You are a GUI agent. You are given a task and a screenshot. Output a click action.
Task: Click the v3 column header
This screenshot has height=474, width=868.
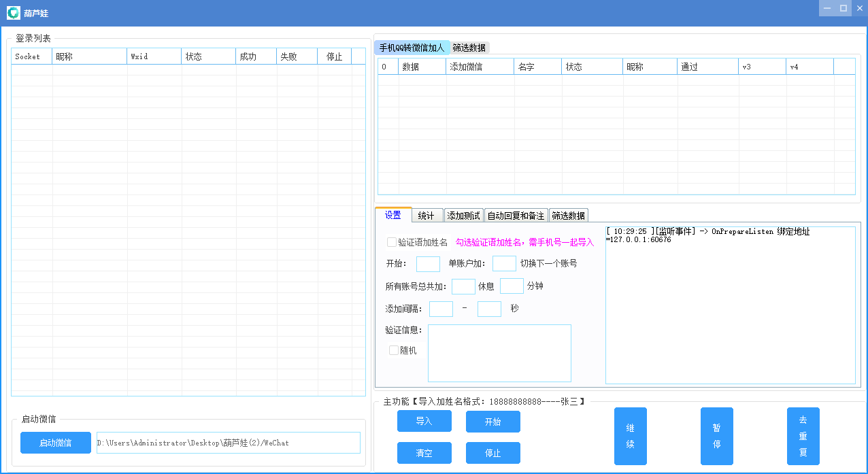point(763,67)
